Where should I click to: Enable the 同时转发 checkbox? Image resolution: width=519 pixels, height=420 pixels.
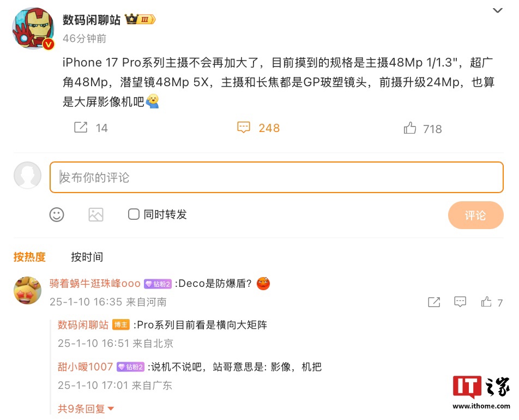click(134, 214)
